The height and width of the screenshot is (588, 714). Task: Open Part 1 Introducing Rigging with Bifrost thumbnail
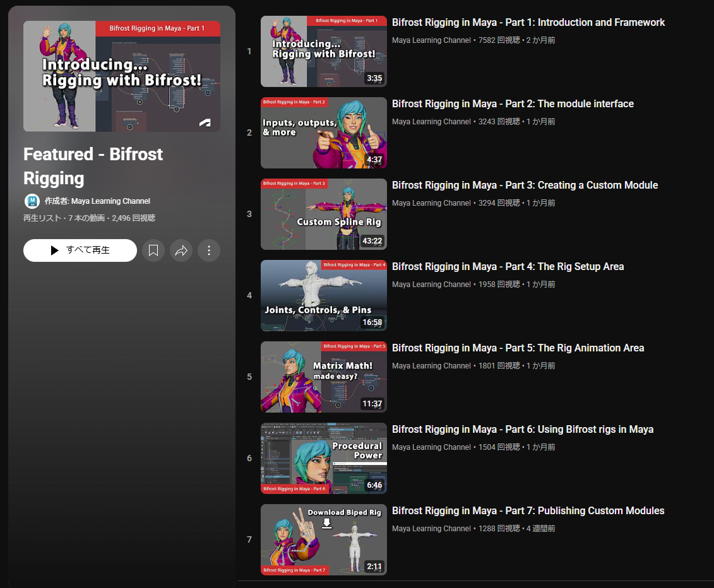(324, 52)
